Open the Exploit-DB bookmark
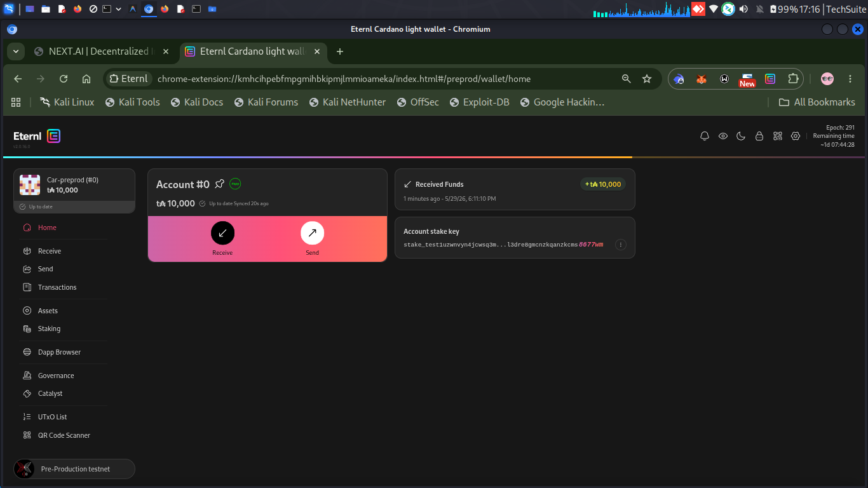The width and height of the screenshot is (868, 488). click(479, 102)
